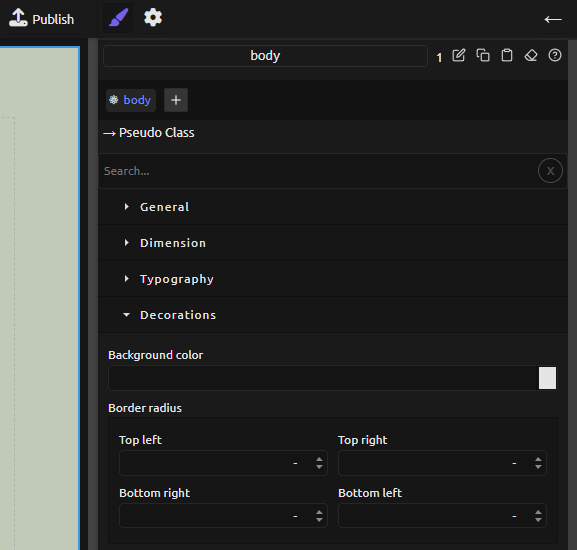Paste styles with the clipboard icon
Screen dimensions: 577x550
[507, 56]
